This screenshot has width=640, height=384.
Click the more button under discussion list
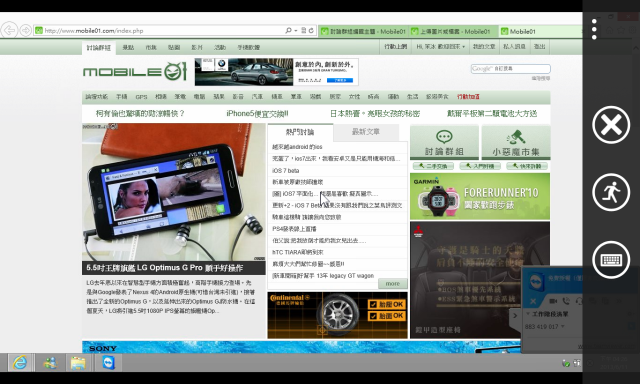tap(393, 284)
